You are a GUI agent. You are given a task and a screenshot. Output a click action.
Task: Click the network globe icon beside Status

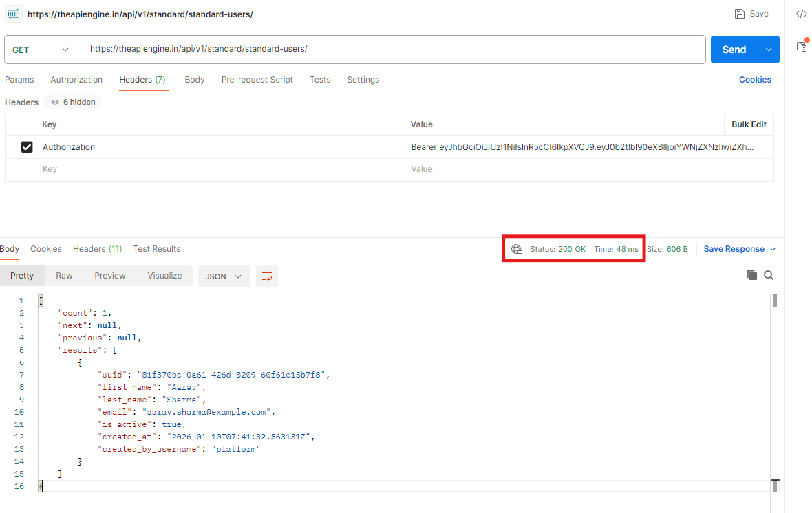517,249
